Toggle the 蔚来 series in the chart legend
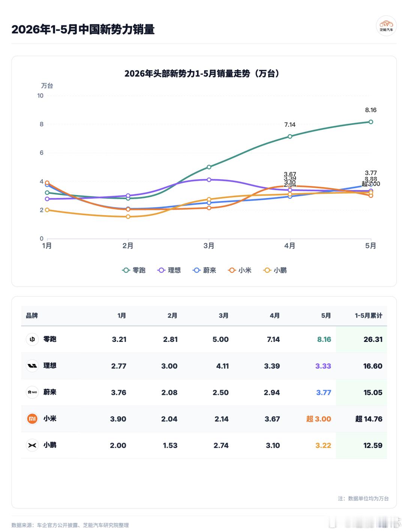 coord(204,270)
